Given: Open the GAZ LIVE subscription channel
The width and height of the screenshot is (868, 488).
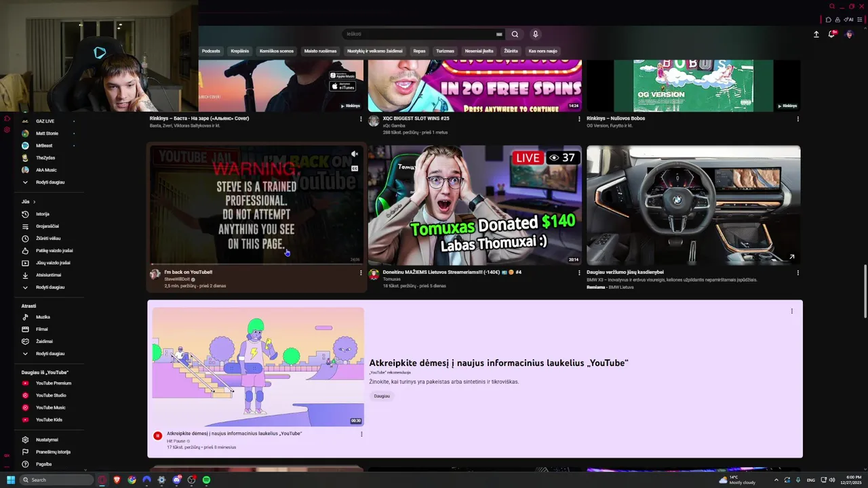Looking at the screenshot, I should pos(45,121).
